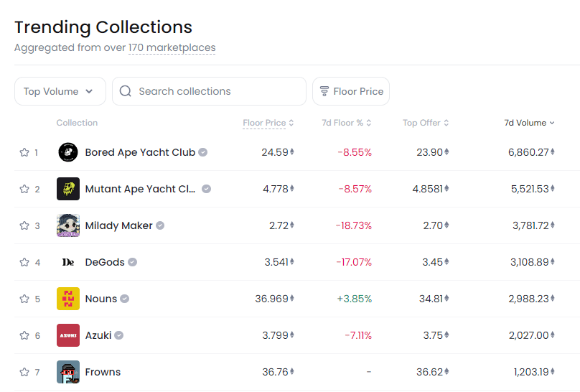This screenshot has width=580, height=392.
Task: Add DeGods to favorites via star
Action: pos(24,262)
